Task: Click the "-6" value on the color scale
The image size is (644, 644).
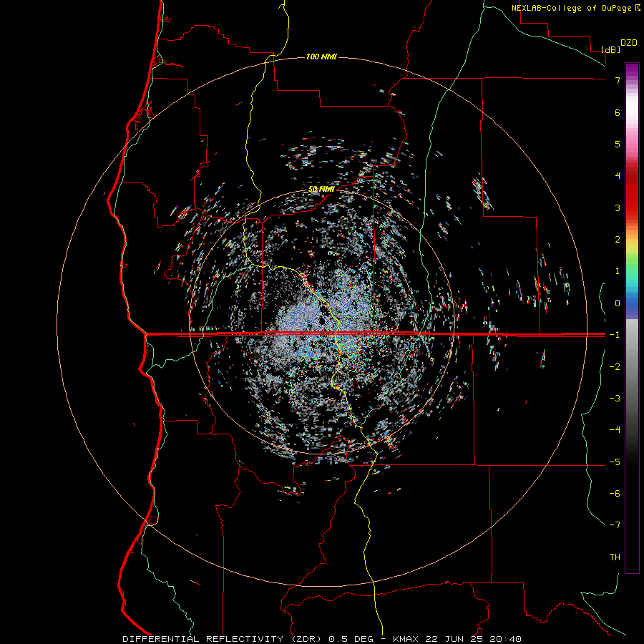Action: 615,494
